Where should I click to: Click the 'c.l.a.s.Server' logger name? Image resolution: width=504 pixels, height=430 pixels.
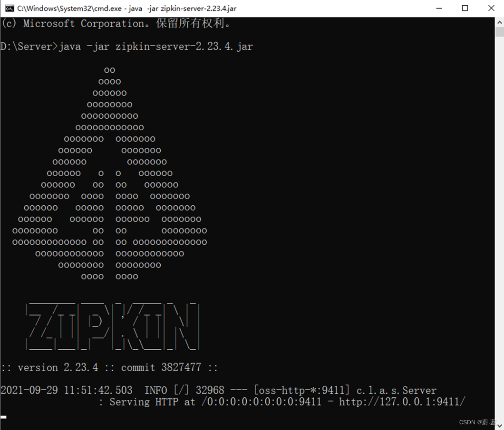(397, 391)
